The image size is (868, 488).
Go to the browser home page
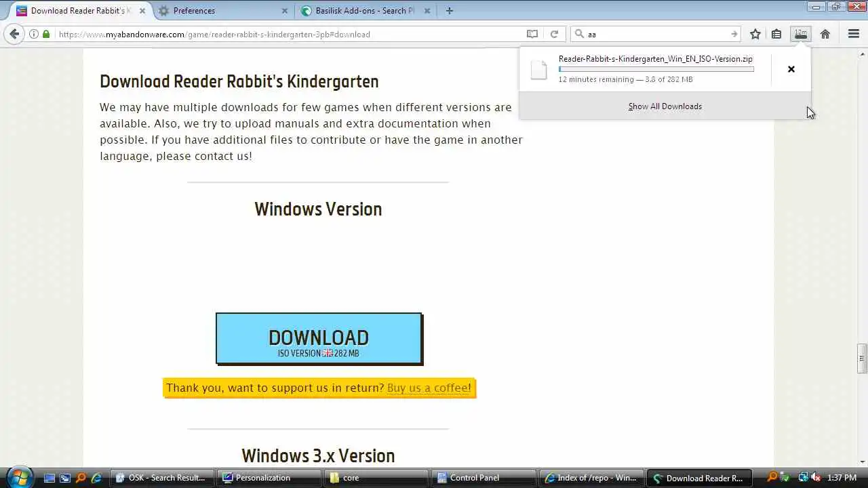pos(825,34)
